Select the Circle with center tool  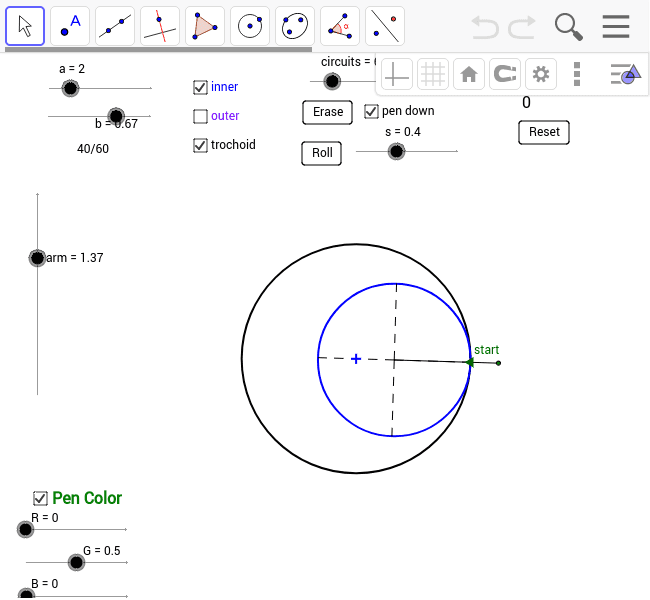tap(250, 26)
